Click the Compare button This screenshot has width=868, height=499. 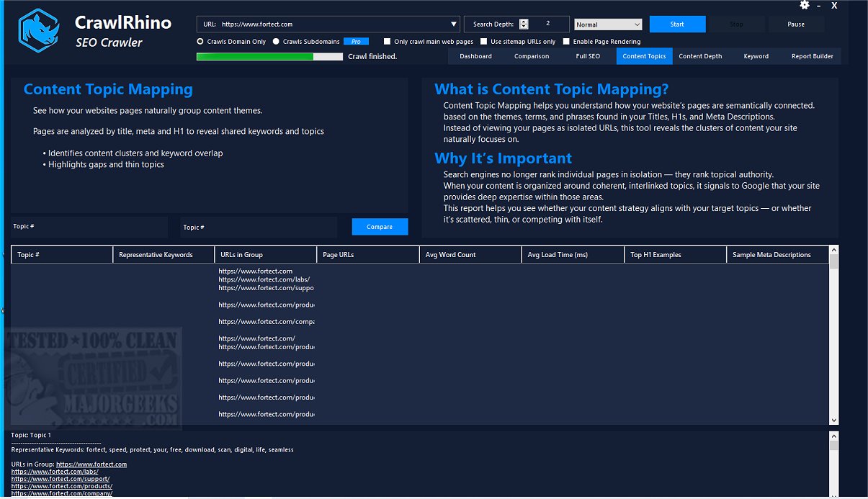pos(380,227)
